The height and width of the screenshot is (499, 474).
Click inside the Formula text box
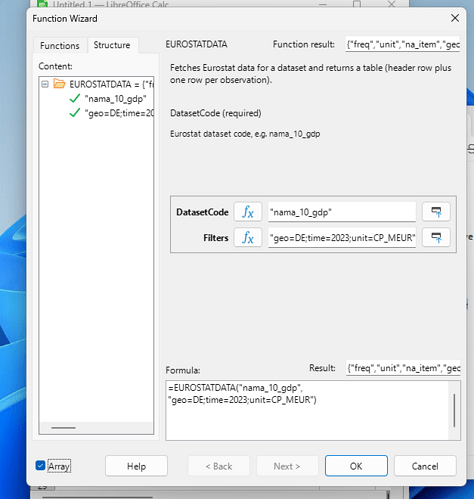tap(307, 410)
